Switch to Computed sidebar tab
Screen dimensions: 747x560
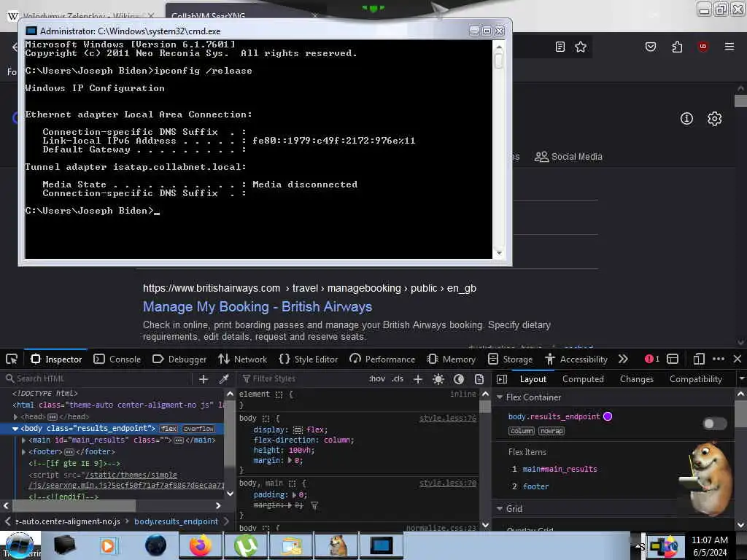click(583, 379)
